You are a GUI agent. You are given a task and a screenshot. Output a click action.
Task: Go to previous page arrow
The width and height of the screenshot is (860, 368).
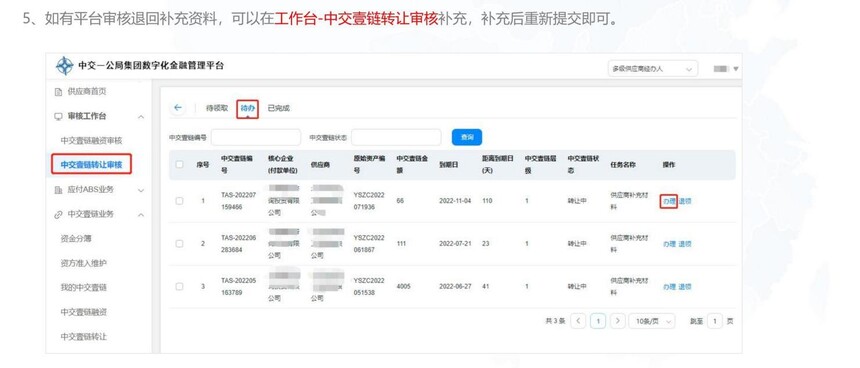tap(578, 321)
